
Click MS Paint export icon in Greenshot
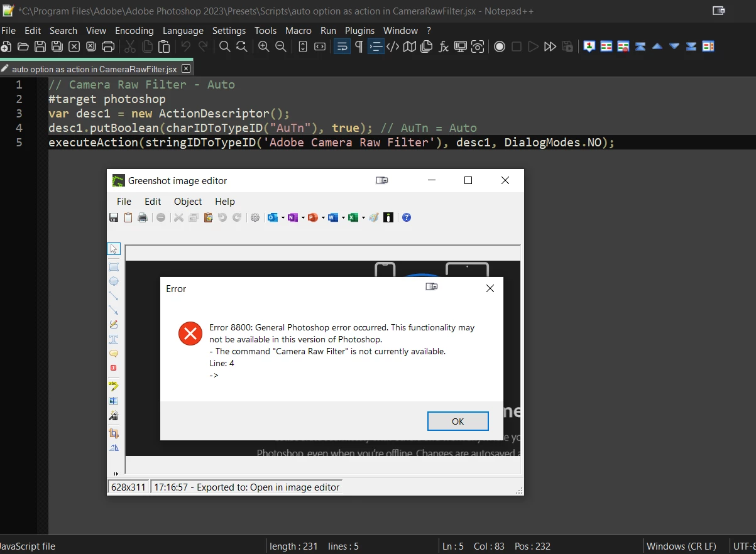point(374,217)
